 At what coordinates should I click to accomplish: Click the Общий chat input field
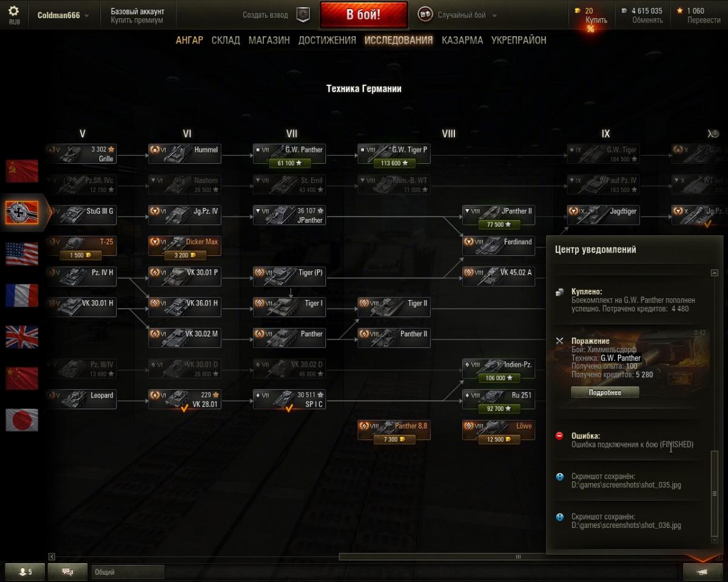[128, 572]
